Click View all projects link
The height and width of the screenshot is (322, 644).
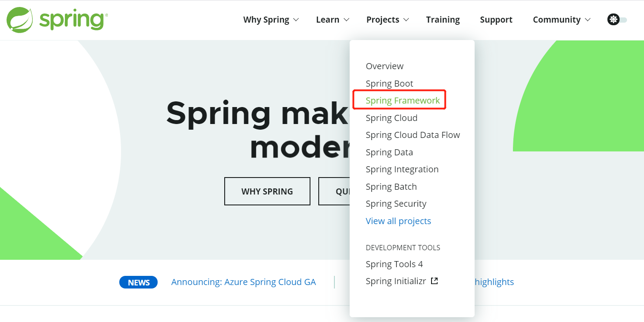(x=398, y=221)
